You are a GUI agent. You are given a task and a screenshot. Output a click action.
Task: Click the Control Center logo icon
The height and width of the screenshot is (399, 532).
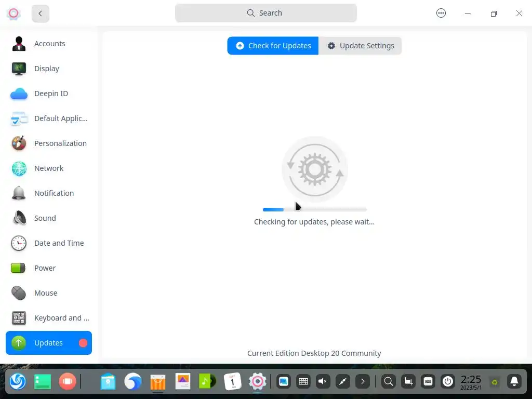[x=14, y=13]
